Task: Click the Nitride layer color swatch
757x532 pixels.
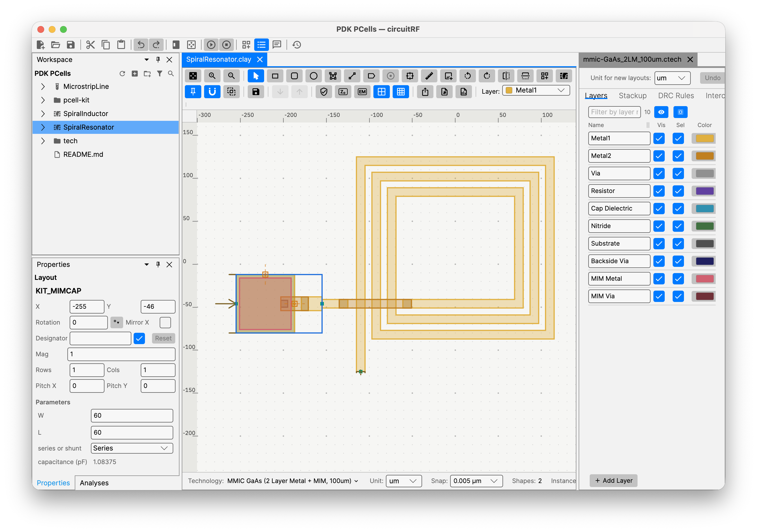Action: (704, 226)
